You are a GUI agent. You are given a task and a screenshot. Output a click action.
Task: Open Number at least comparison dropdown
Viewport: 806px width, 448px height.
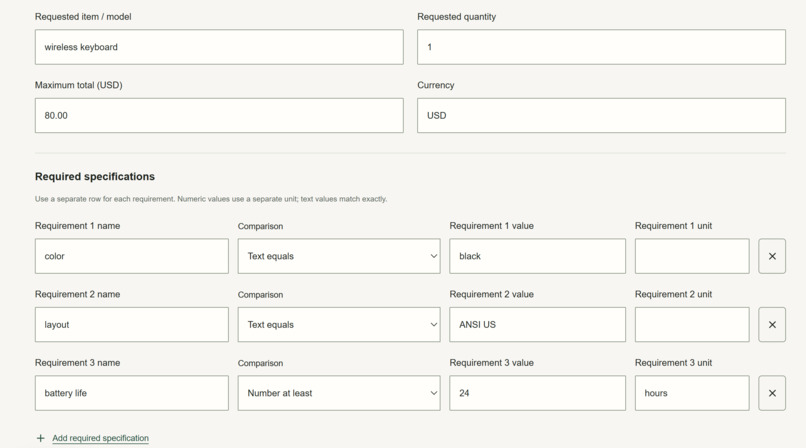tap(339, 393)
